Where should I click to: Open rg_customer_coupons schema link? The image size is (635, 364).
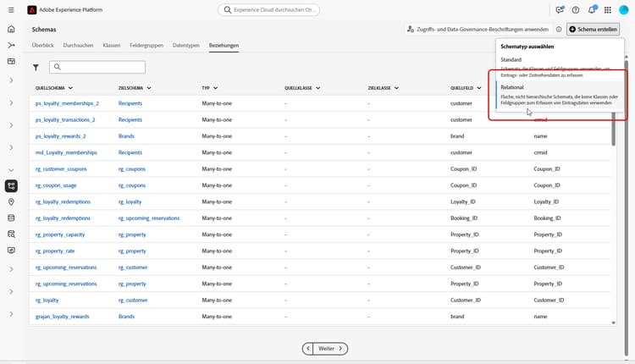[61, 168]
